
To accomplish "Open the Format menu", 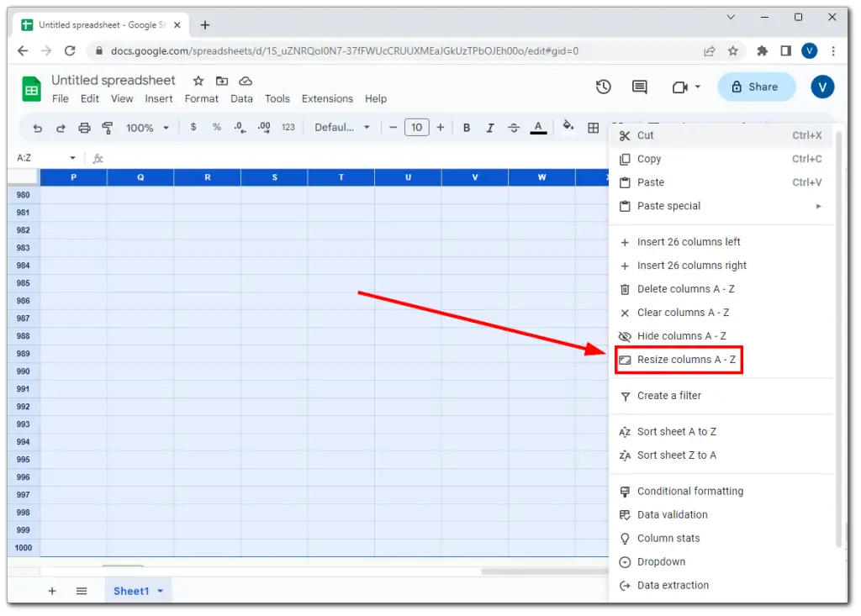I will coord(201,98).
